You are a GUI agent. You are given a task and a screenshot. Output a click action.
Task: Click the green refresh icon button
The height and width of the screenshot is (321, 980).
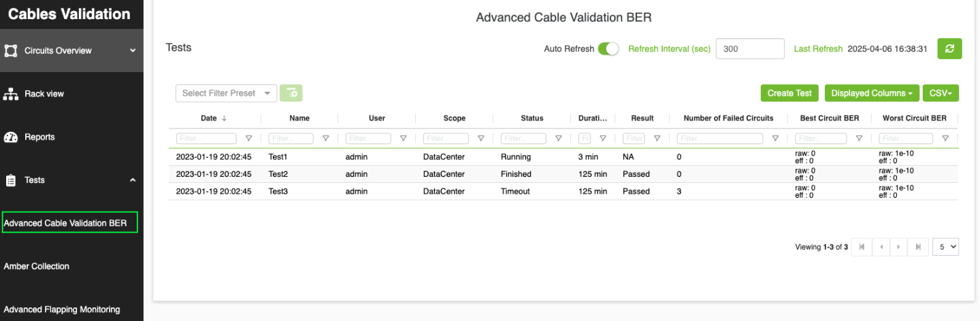click(949, 49)
